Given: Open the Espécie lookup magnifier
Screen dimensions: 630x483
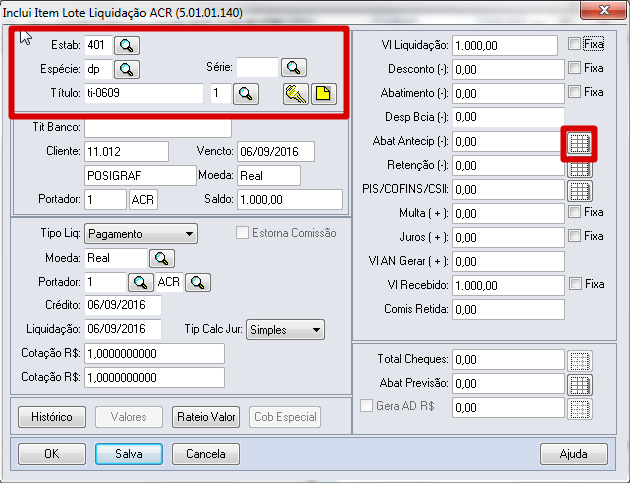Looking at the screenshot, I should (127, 70).
